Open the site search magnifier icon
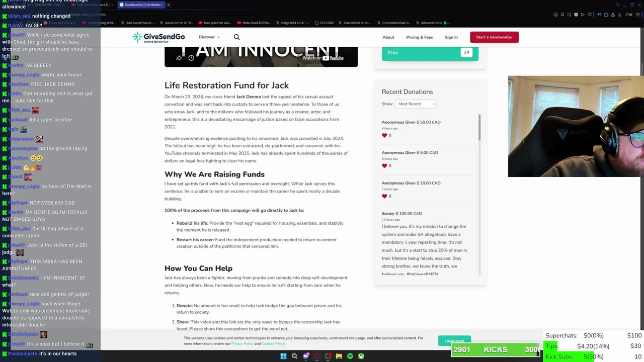 pos(236,37)
